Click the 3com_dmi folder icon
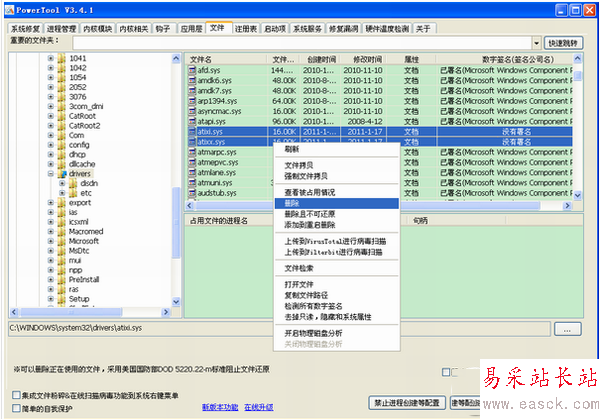 (62, 106)
